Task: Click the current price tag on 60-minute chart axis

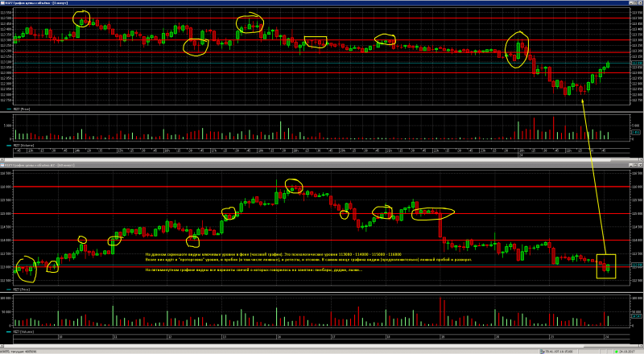Action: pos(636,265)
